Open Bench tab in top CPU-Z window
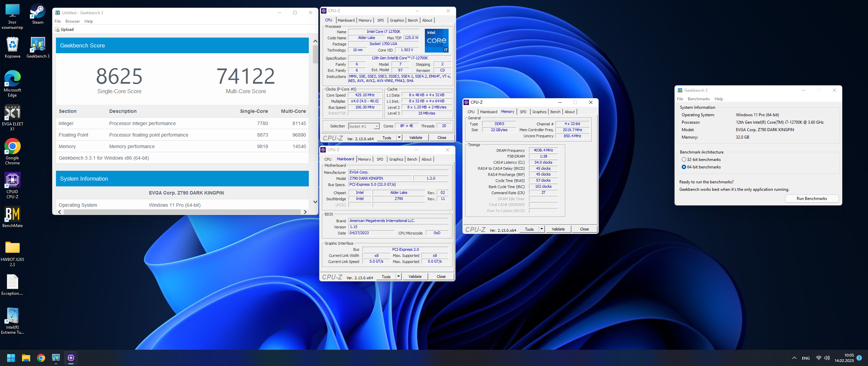The image size is (868, 366). point(413,20)
